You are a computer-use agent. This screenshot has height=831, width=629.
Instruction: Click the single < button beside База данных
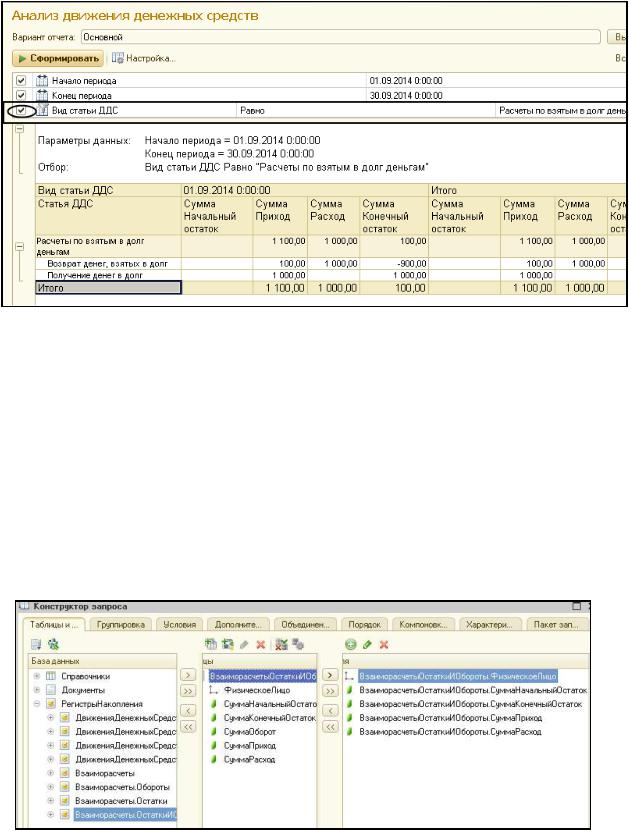[188, 711]
